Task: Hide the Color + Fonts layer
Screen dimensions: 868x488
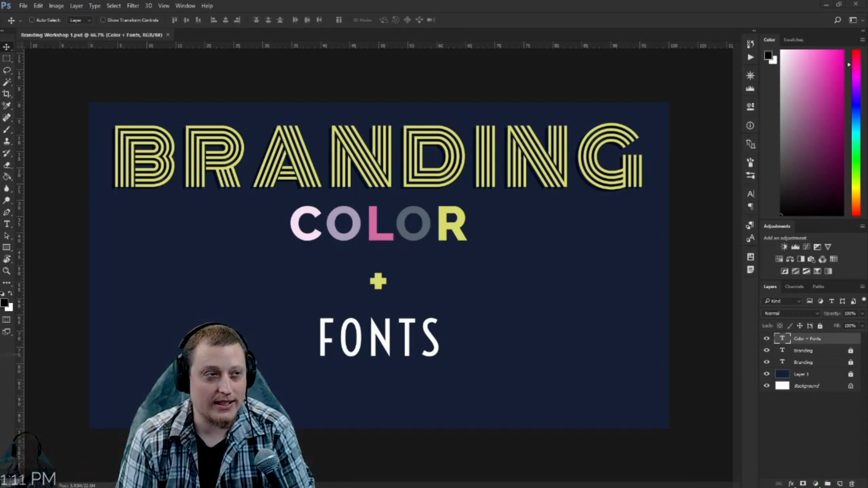Action: pyautogui.click(x=767, y=338)
